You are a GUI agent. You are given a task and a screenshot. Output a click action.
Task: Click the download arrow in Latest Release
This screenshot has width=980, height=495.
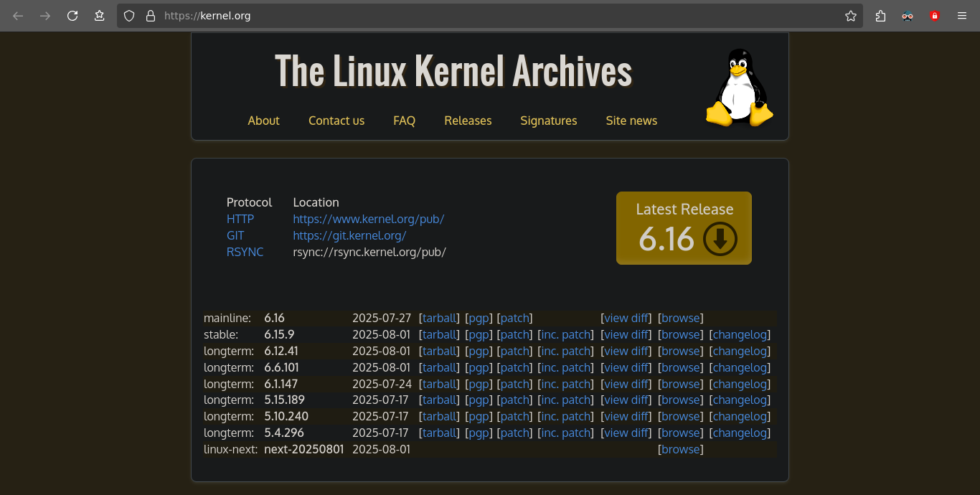coord(720,239)
